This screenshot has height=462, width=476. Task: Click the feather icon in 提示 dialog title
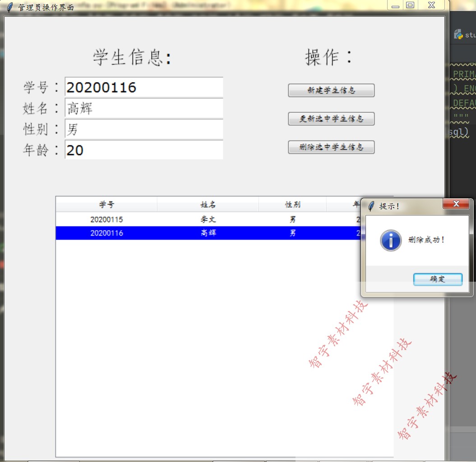click(371, 206)
